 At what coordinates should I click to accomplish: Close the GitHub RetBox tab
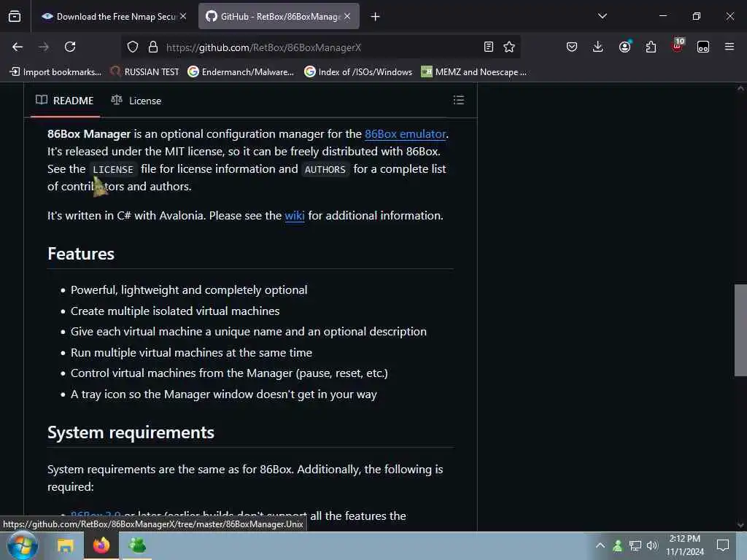click(347, 16)
